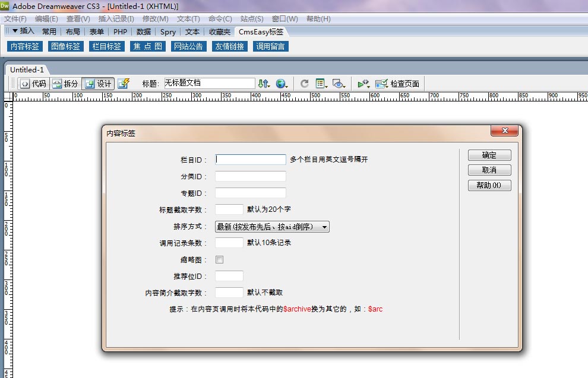Click the 栏目ID input field

(x=250, y=160)
